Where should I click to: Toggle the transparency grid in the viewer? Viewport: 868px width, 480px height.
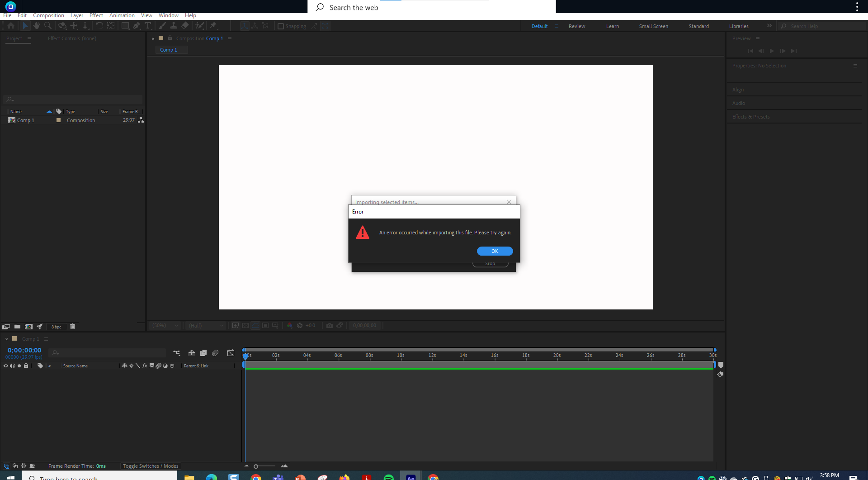[245, 325]
